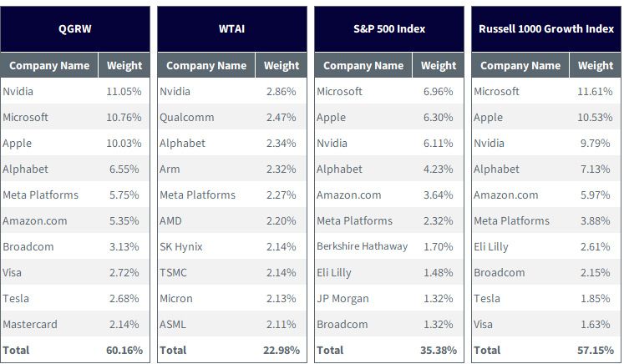Image resolution: width=624 pixels, height=364 pixels.
Task: Click Company Name column header under QGRW
Action: (49, 65)
